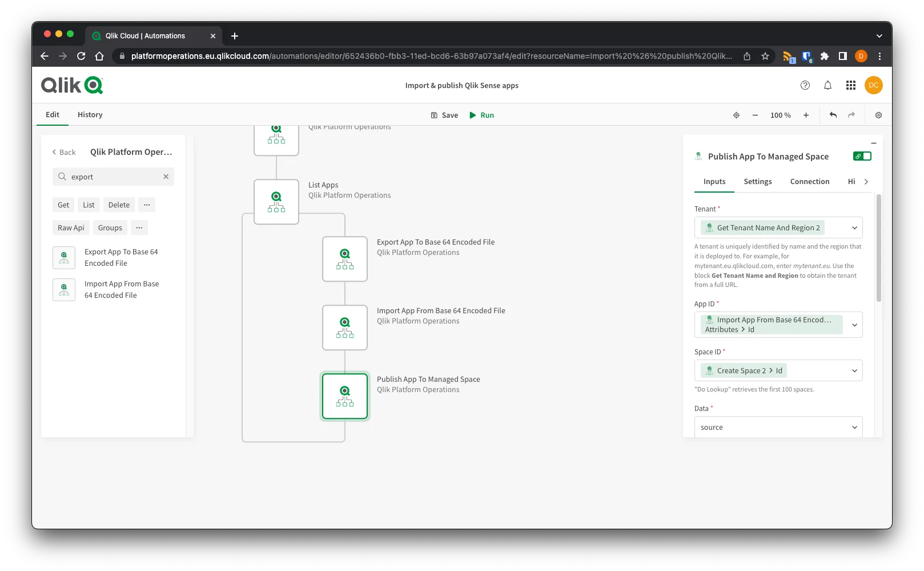Zoom in using the plus icon

click(x=806, y=115)
